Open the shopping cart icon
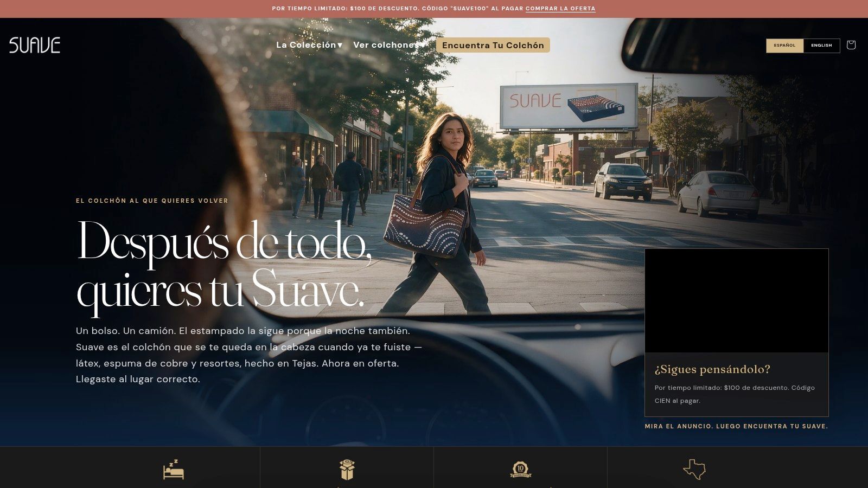 point(851,45)
